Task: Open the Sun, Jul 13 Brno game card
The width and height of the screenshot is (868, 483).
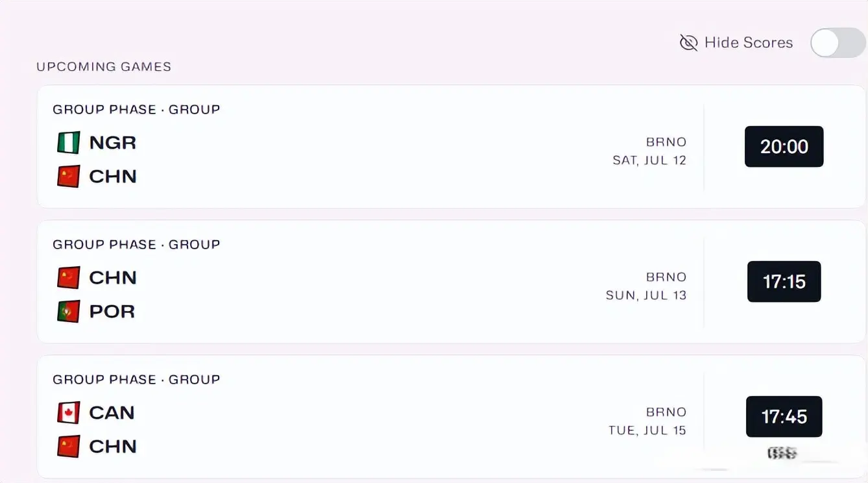Action: coord(451,282)
